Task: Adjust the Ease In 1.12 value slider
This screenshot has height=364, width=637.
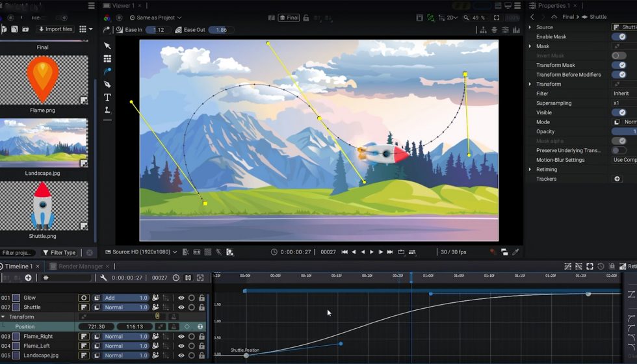Action: tap(158, 30)
